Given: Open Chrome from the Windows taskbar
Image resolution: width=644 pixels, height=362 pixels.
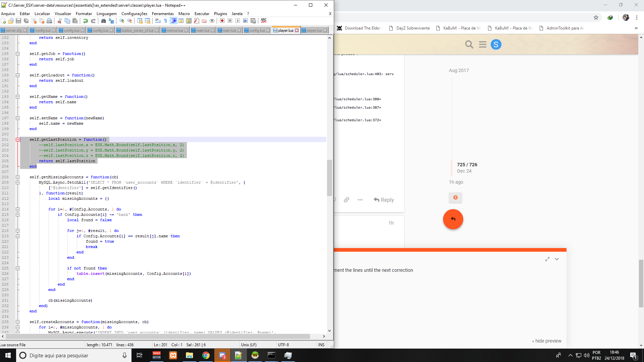Looking at the screenshot, I should pyautogui.click(x=206, y=355).
